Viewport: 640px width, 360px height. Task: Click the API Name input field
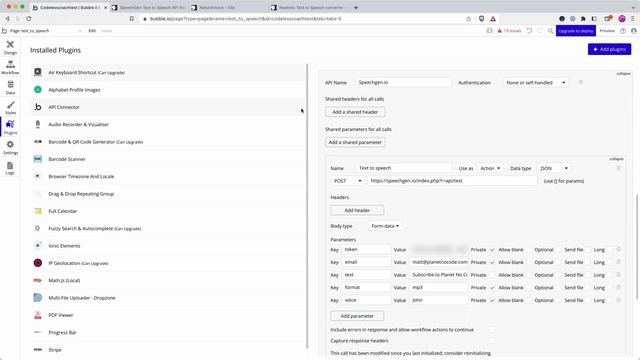[403, 82]
